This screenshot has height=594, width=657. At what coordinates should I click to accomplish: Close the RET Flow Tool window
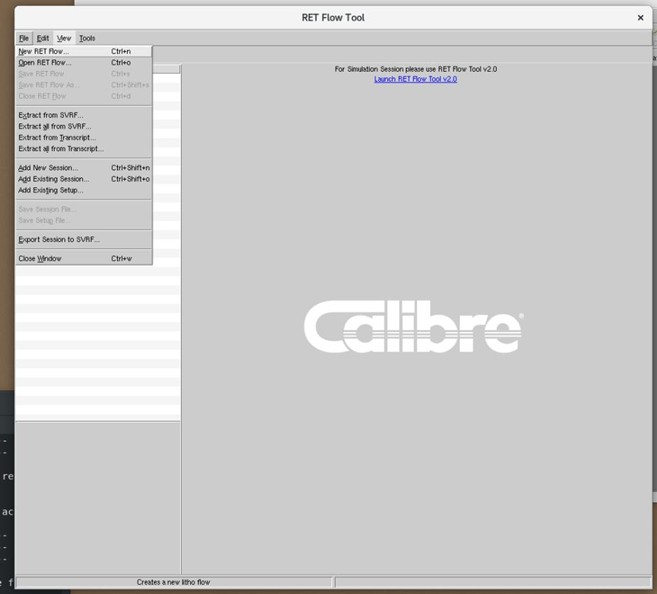coord(640,18)
